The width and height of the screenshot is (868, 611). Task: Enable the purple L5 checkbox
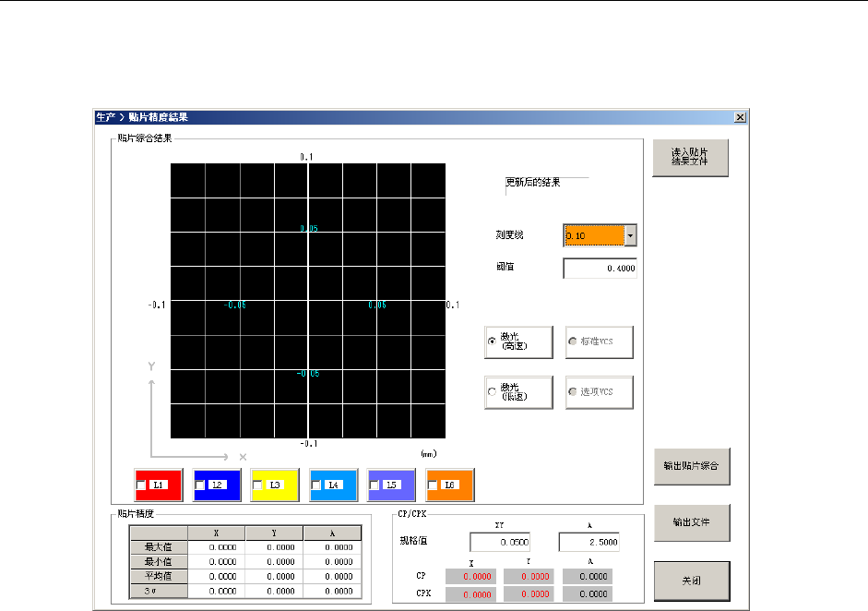[374, 485]
